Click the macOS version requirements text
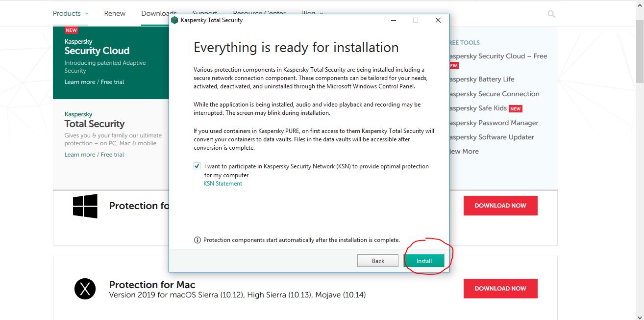This screenshot has width=644, height=320. coord(237,295)
